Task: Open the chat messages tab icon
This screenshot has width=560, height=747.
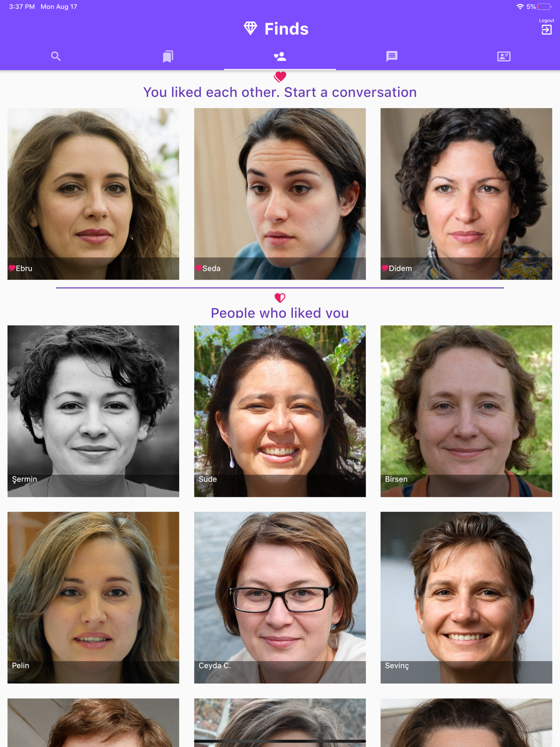Action: [392, 56]
